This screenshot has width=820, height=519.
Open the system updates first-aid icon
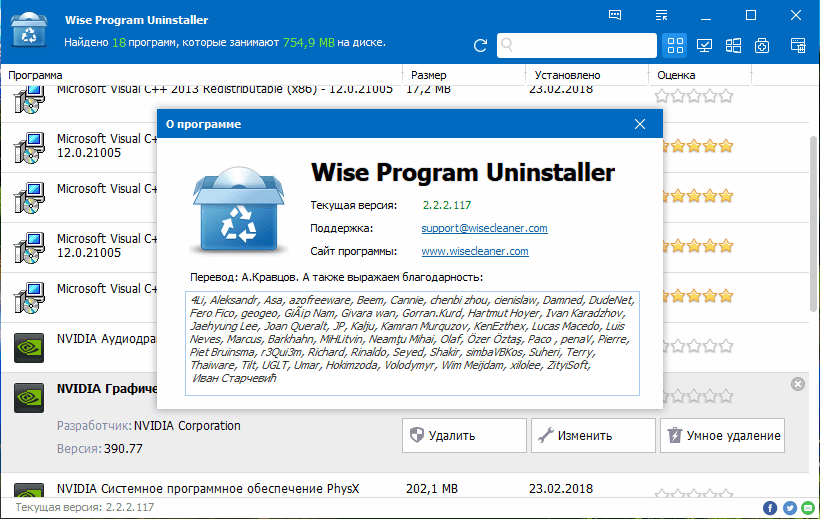[x=762, y=45]
